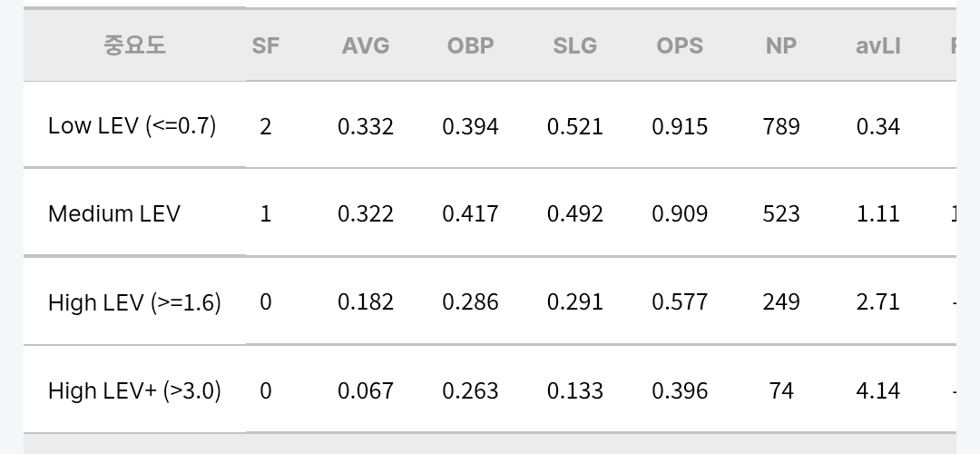Sort table by AVG column header
The width and height of the screenshot is (980, 454).
coord(366,45)
